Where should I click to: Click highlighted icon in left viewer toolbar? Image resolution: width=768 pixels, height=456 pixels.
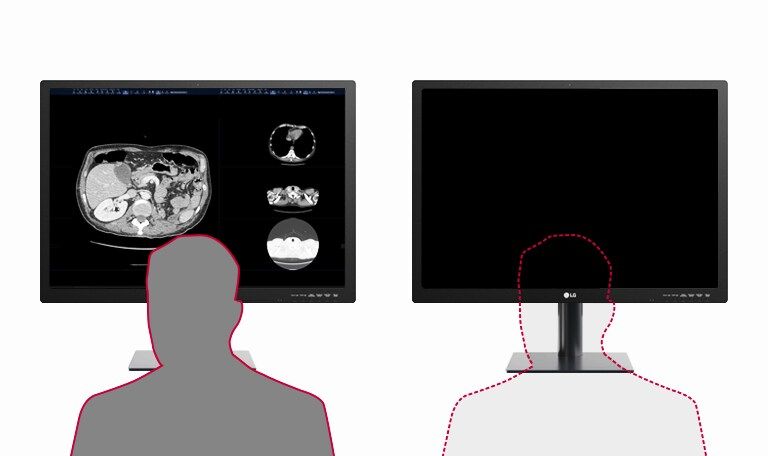(125, 92)
